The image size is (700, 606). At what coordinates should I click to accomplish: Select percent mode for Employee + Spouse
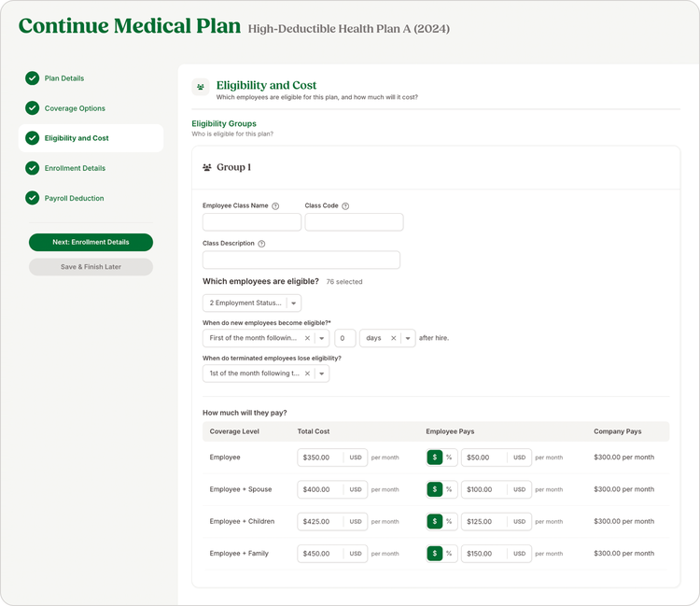[449, 489]
